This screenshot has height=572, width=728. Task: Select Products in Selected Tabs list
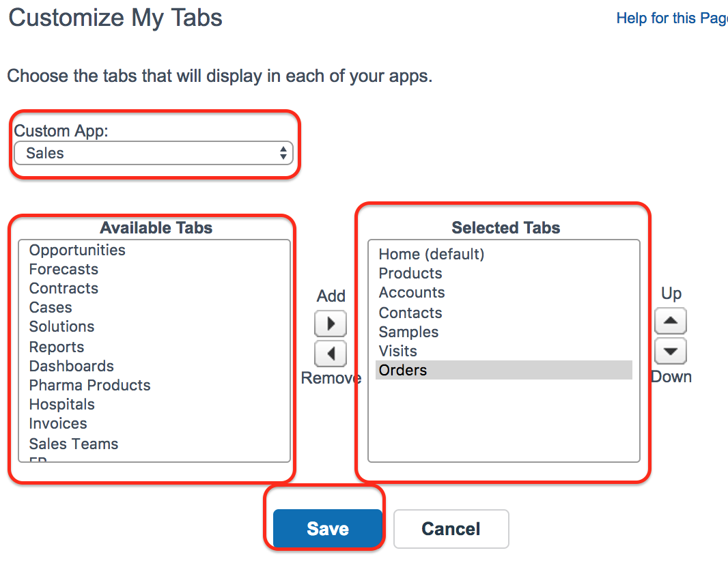pyautogui.click(x=410, y=273)
